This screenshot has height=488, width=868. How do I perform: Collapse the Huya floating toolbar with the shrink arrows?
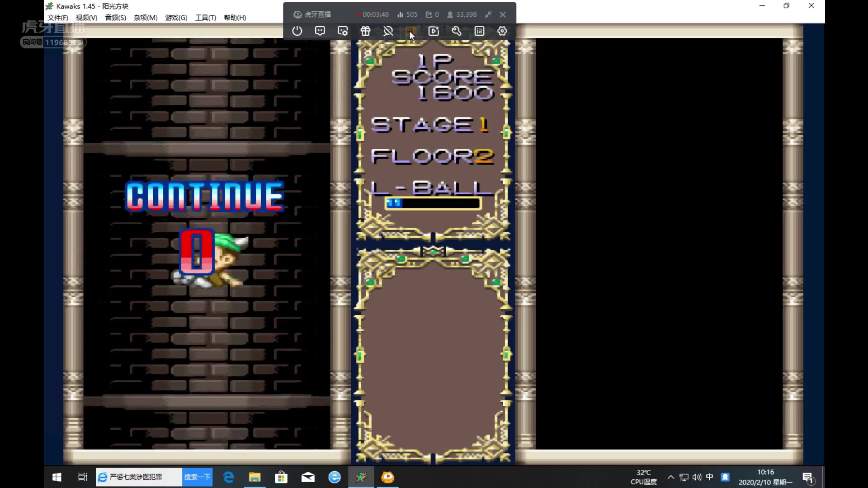pyautogui.click(x=488, y=14)
